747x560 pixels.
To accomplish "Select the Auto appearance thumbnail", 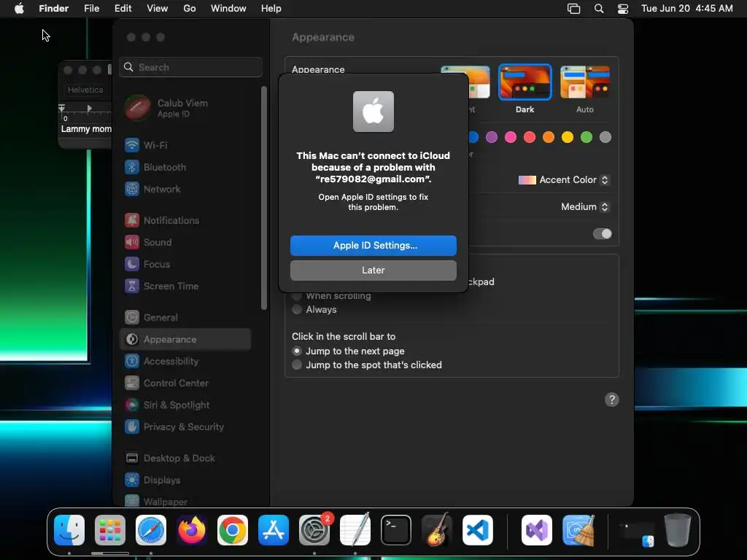I will tap(585, 82).
